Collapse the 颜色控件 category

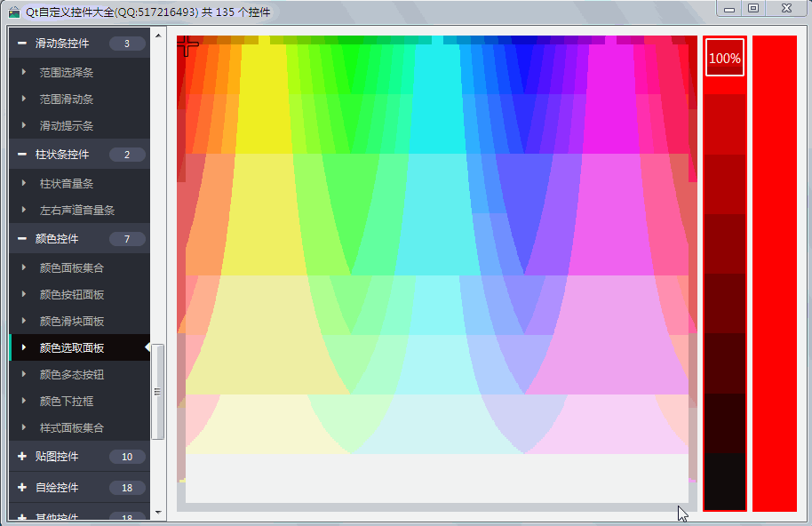point(57,239)
